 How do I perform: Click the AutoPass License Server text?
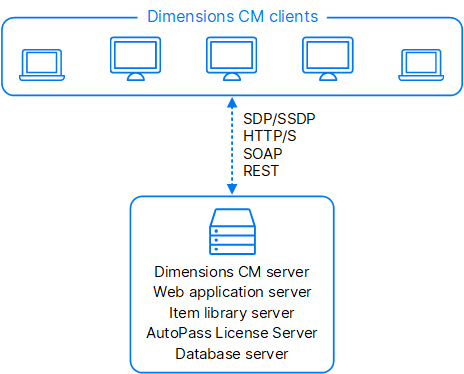click(x=232, y=333)
